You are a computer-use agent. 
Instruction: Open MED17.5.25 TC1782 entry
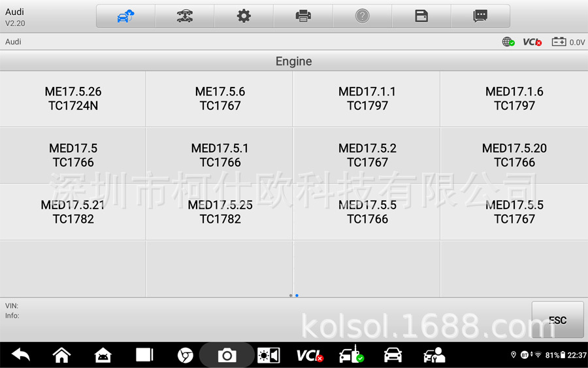220,212
